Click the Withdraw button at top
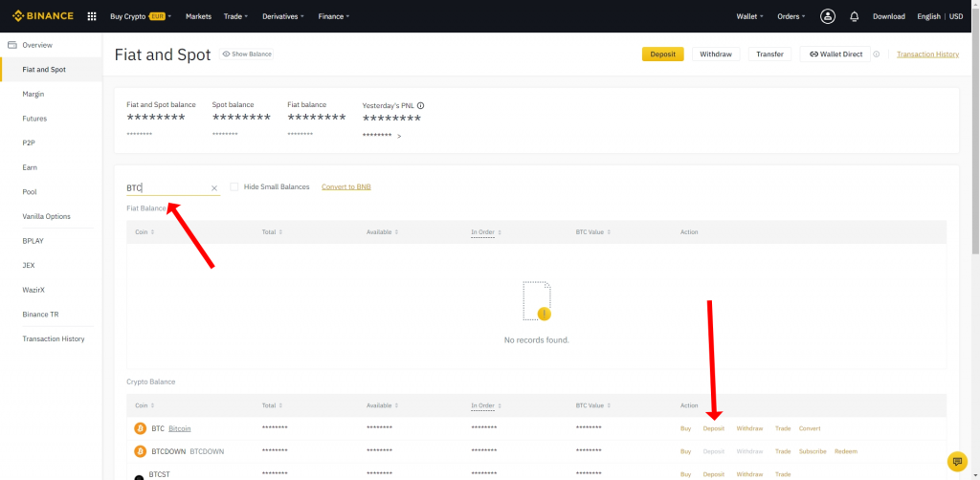 [716, 55]
